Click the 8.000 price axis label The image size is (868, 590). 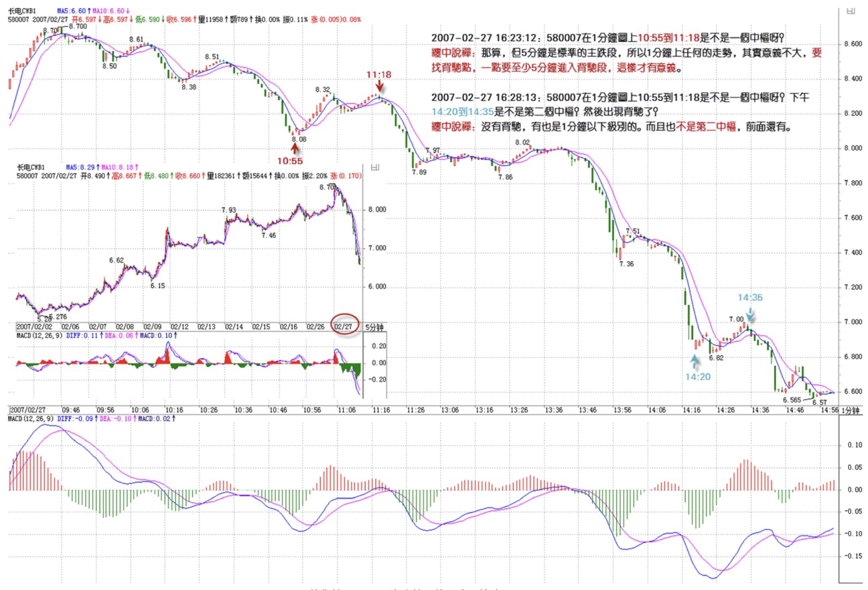pos(853,148)
